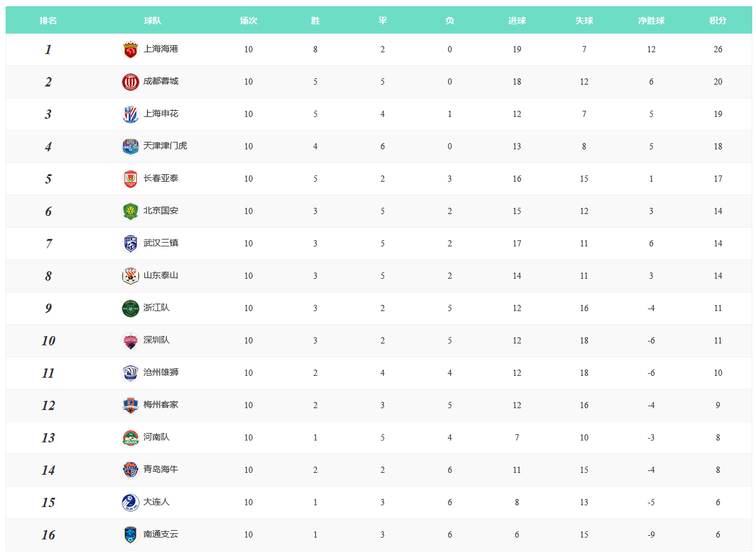Select the 武汉三镇 team emblem
The height and width of the screenshot is (555, 756).
130,244
